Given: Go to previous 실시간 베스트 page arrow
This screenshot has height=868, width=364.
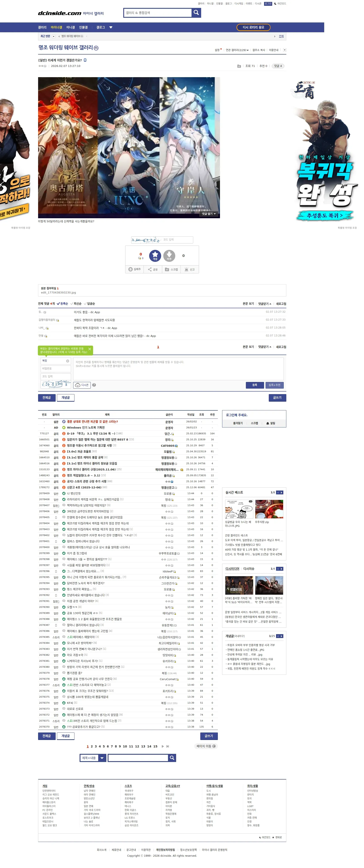Looking at the screenshot, I should pos(278,493).
